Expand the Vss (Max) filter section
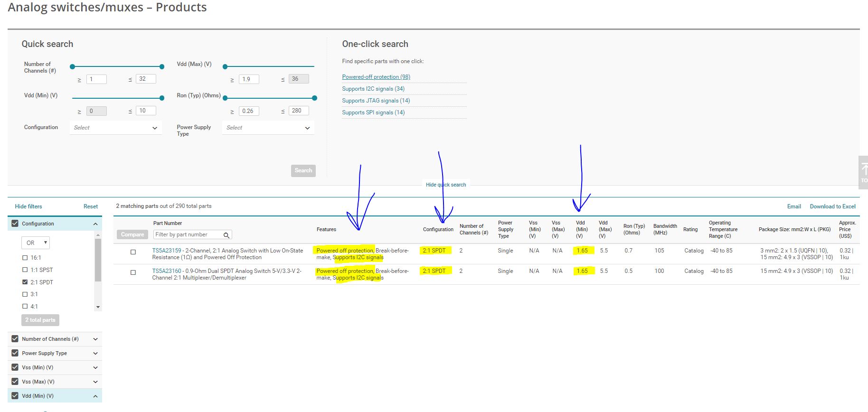This screenshot has width=868, height=412. point(95,382)
